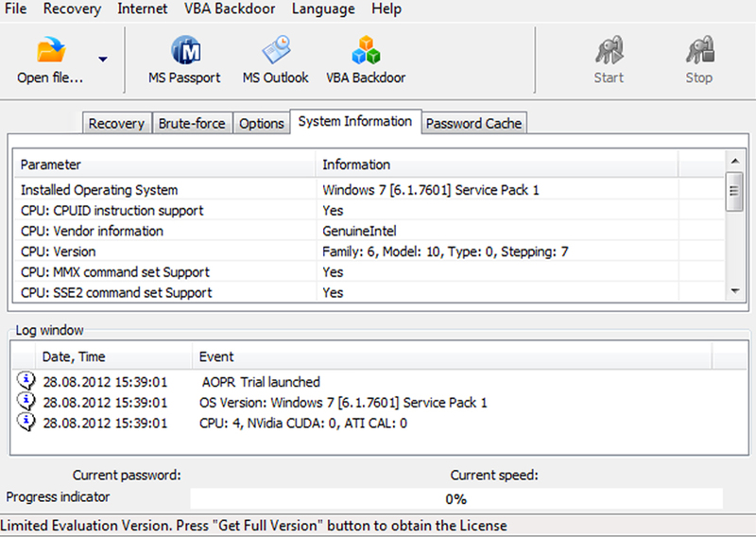Image resolution: width=756 pixels, height=537 pixels.
Task: Open the Language menu
Action: click(323, 9)
